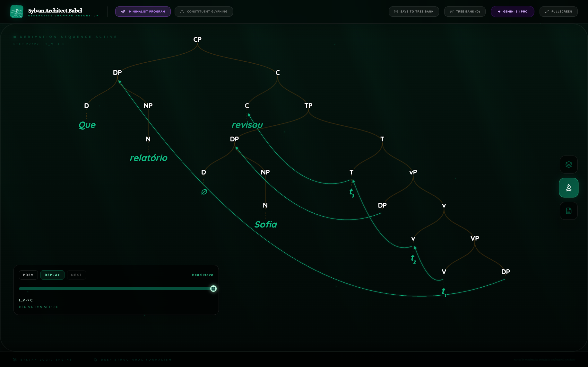Select the Gemini 3.1 Pro model button
The height and width of the screenshot is (367, 588).
(512, 12)
